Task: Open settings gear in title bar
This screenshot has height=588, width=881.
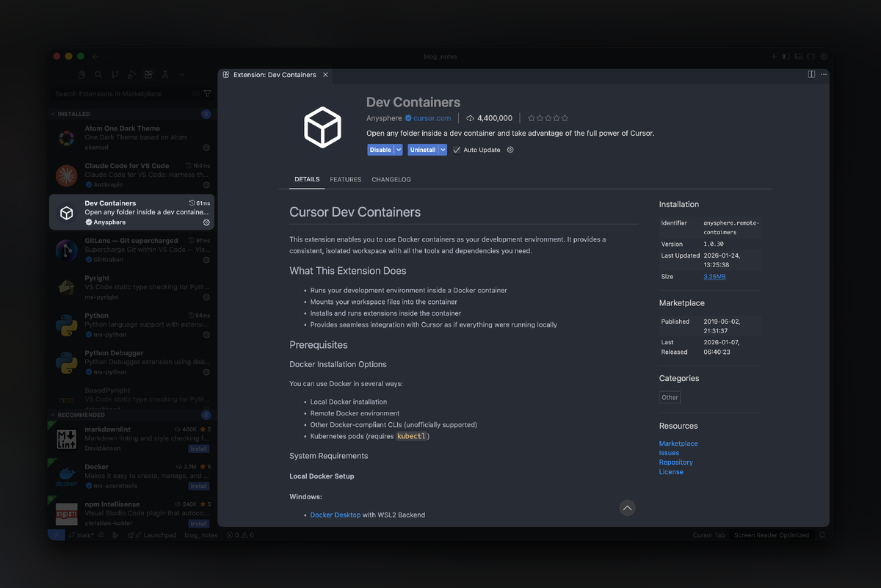Action: 824,57
